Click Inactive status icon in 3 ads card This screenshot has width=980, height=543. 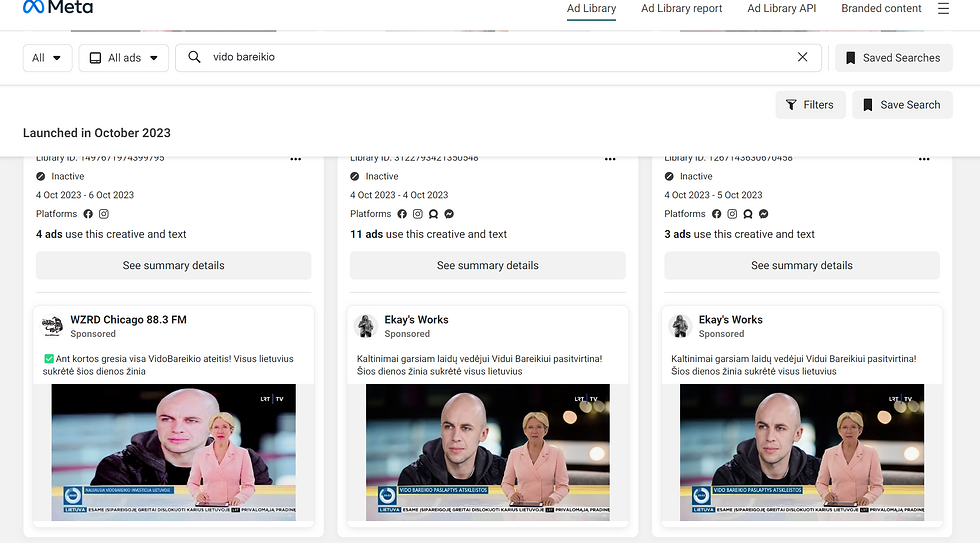[x=669, y=176]
